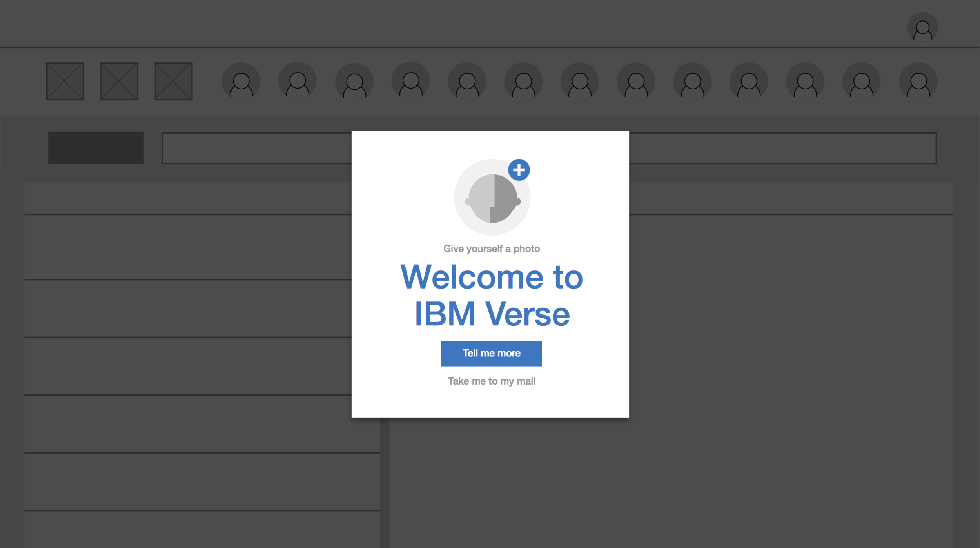Select the third contact avatar in the row
Image resolution: width=980 pixels, height=548 pixels.
(x=354, y=82)
